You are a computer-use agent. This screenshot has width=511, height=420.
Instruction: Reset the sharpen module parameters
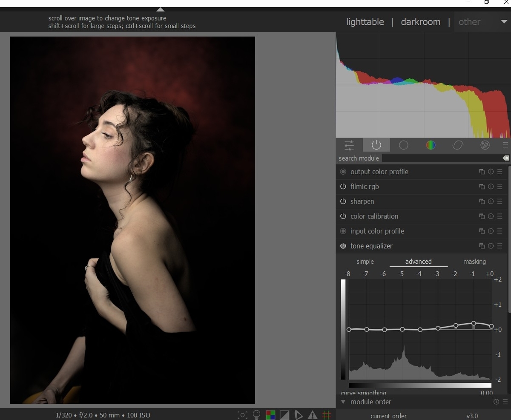(491, 201)
